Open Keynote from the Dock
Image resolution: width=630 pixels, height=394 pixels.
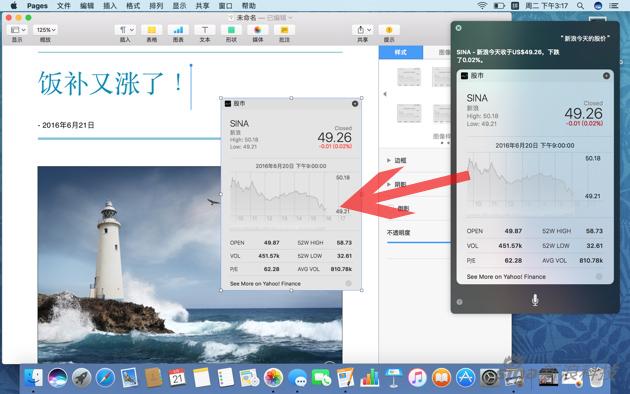click(393, 378)
